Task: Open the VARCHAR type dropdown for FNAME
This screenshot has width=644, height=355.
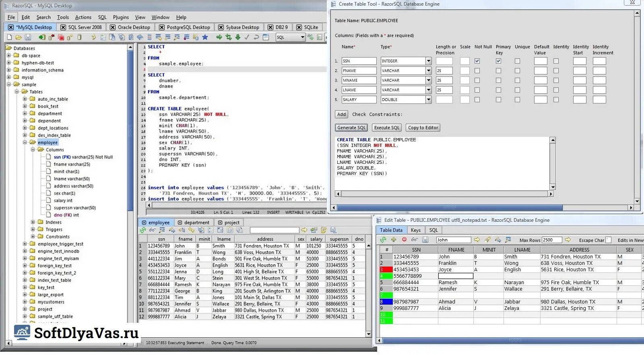Action: tap(429, 71)
